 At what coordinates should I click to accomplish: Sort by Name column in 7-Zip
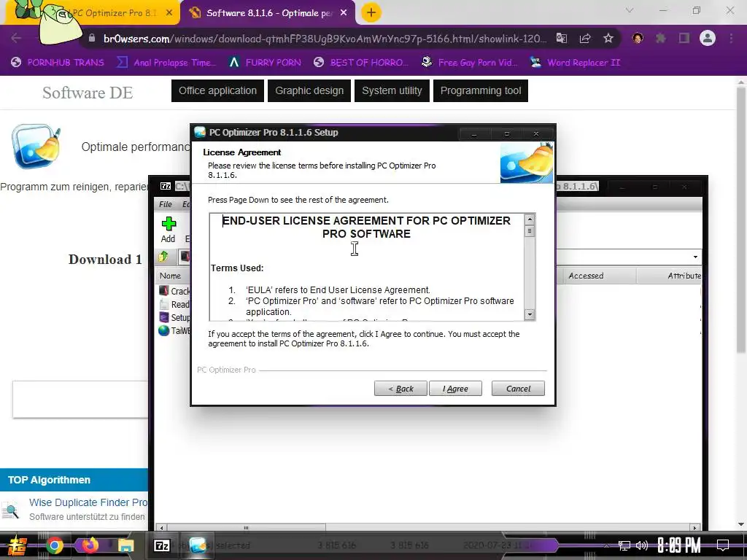(170, 276)
